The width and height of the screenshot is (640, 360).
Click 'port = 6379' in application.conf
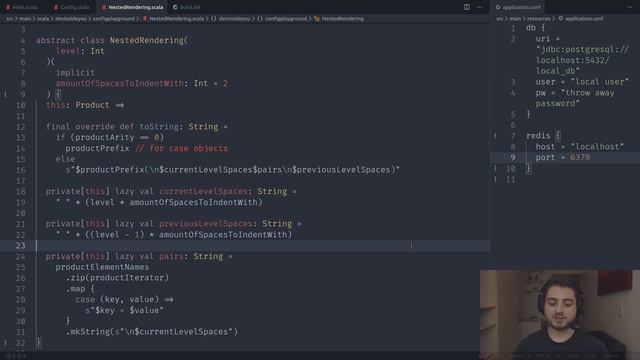(563, 157)
